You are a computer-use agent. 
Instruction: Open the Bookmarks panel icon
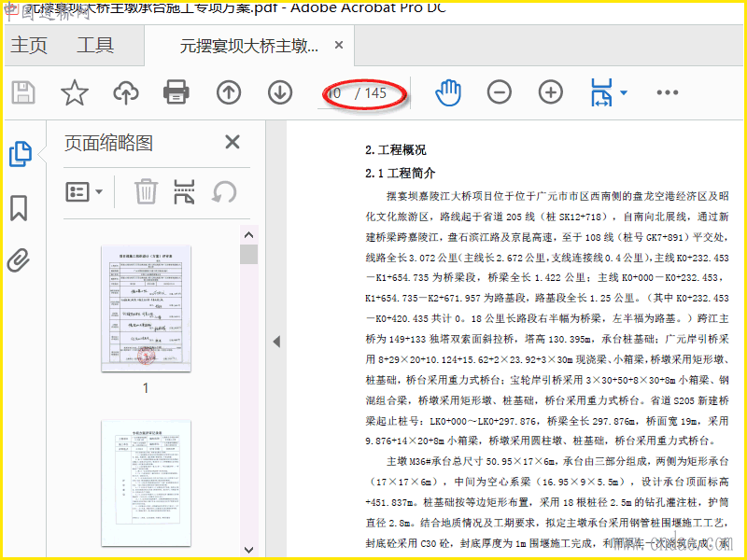(x=19, y=208)
